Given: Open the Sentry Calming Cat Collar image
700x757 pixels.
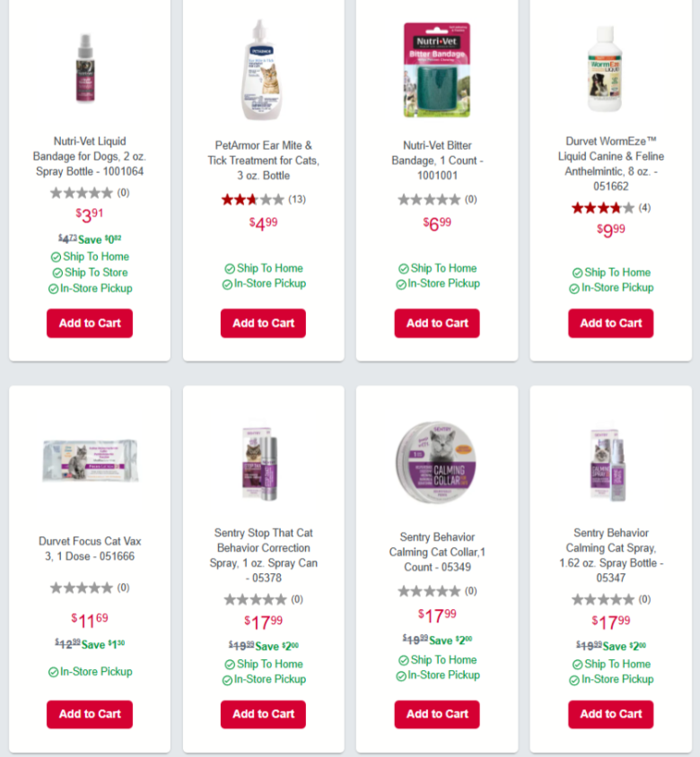Looking at the screenshot, I should pyautogui.click(x=436, y=463).
